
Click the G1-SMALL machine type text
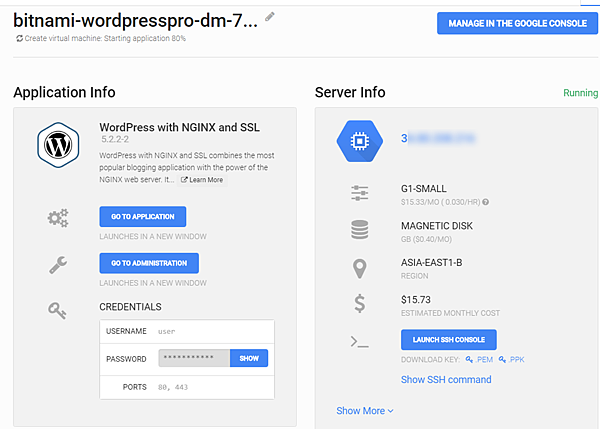[424, 189]
